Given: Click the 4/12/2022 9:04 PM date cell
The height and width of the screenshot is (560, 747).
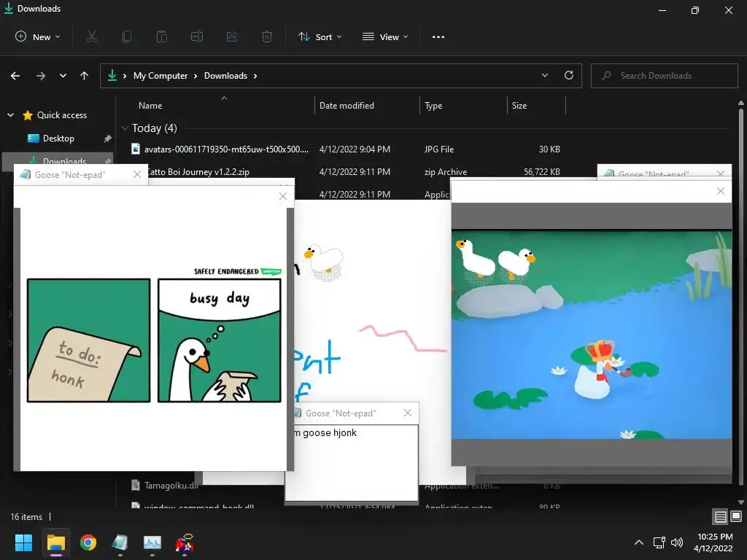Looking at the screenshot, I should 355,149.
